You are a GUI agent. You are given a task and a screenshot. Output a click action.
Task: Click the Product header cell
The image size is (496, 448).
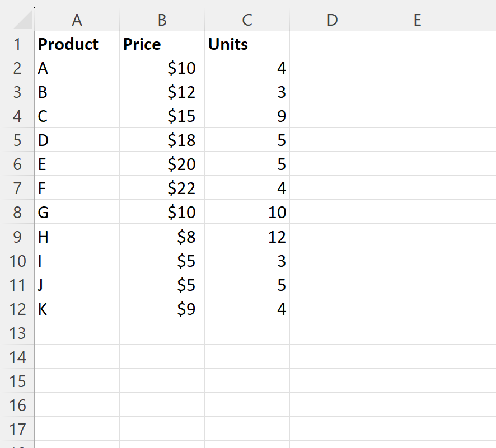77,44
